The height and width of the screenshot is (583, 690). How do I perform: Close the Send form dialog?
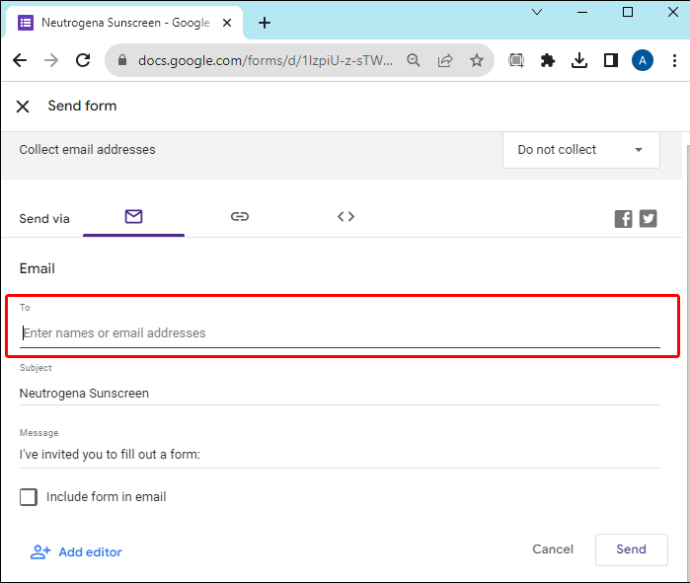click(22, 106)
